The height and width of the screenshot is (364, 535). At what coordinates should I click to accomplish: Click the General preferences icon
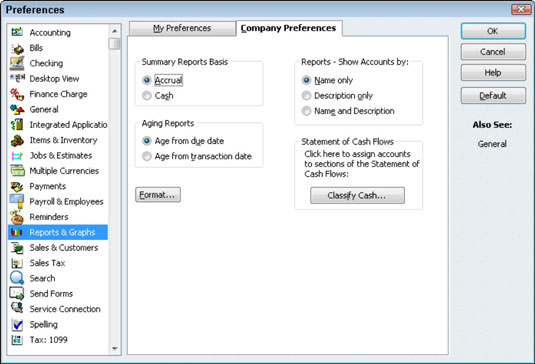[x=17, y=110]
